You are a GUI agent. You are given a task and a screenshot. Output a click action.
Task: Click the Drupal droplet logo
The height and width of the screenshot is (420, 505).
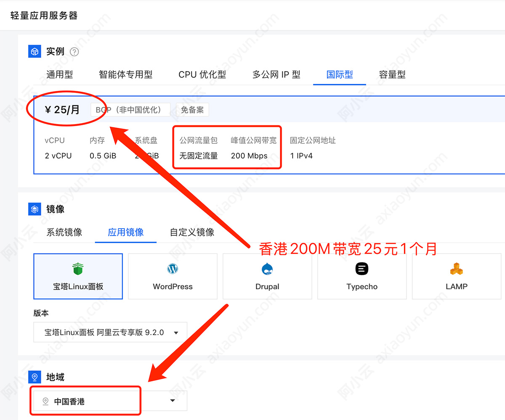coord(267,269)
